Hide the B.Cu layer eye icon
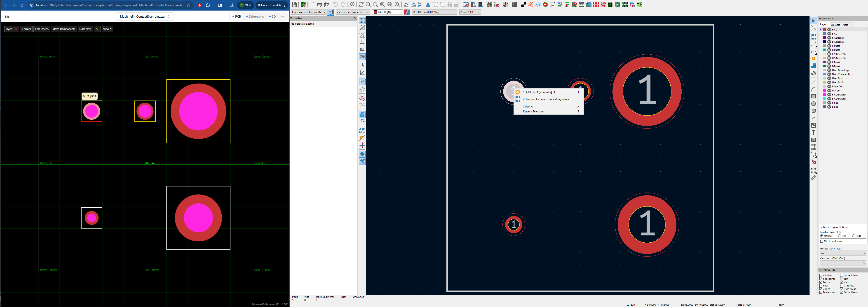Viewport: 868px width, 307px height. (x=829, y=34)
